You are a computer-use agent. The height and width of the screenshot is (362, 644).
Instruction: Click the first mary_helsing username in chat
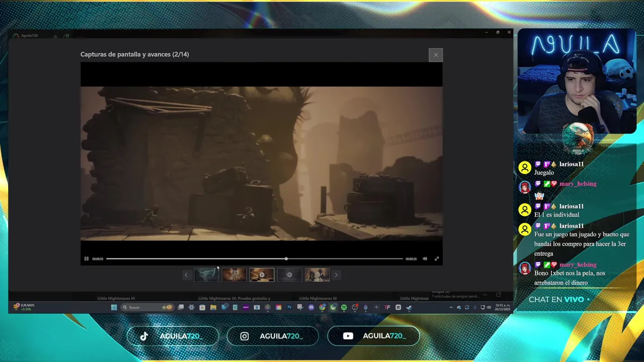578,184
